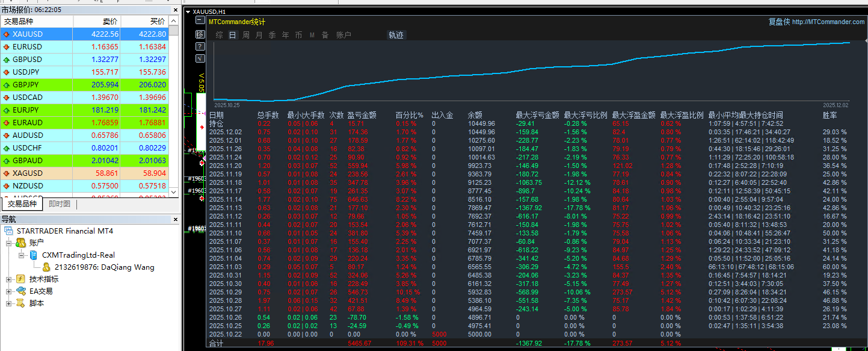Select the 币 symbol statistics tab

point(299,35)
